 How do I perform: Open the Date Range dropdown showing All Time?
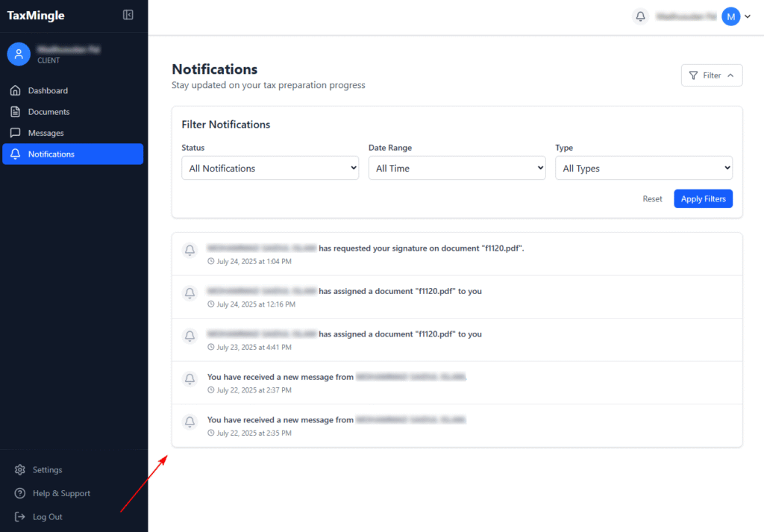click(457, 169)
